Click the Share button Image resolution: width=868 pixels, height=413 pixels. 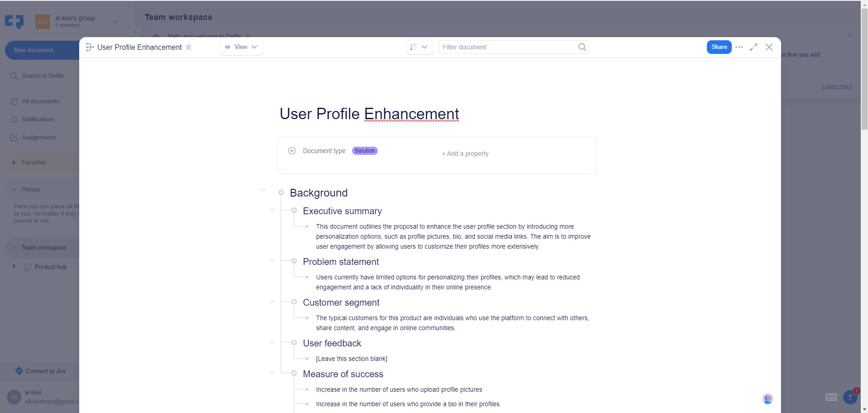pos(719,47)
